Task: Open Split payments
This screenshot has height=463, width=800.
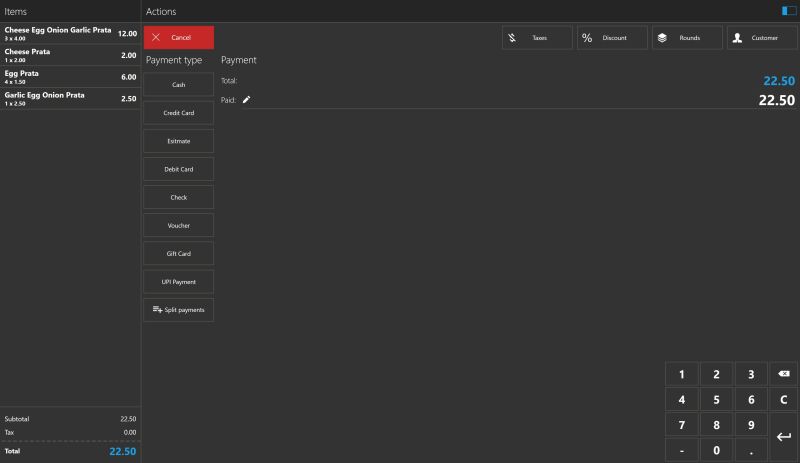Action: (x=179, y=310)
